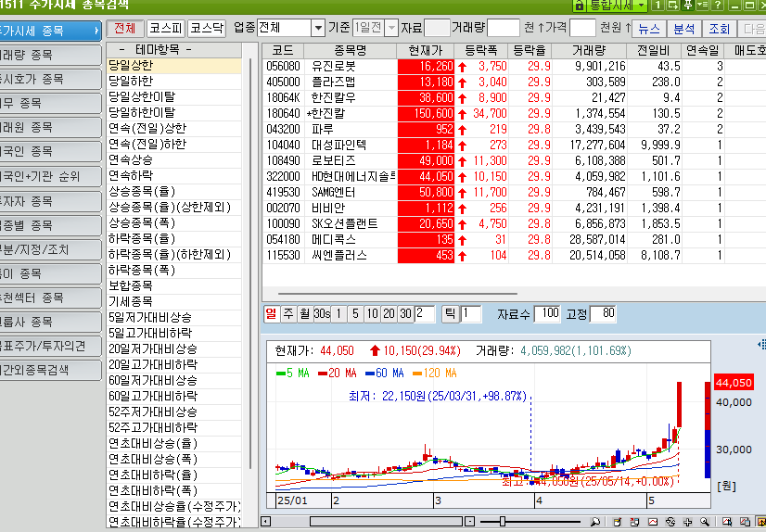The width and height of the screenshot is (766, 532).
Task: Click the 자료 input field
Action: click(437, 28)
